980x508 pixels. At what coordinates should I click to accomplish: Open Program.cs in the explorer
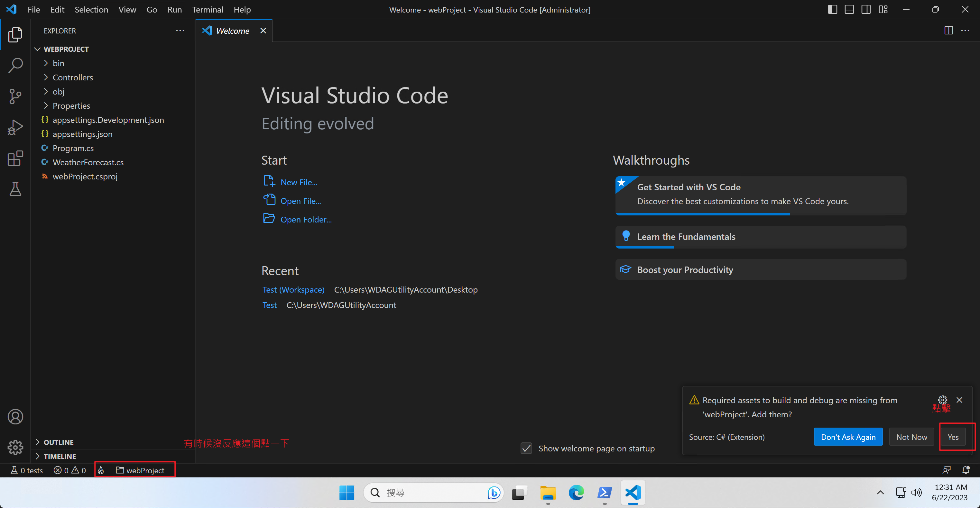pyautogui.click(x=73, y=148)
